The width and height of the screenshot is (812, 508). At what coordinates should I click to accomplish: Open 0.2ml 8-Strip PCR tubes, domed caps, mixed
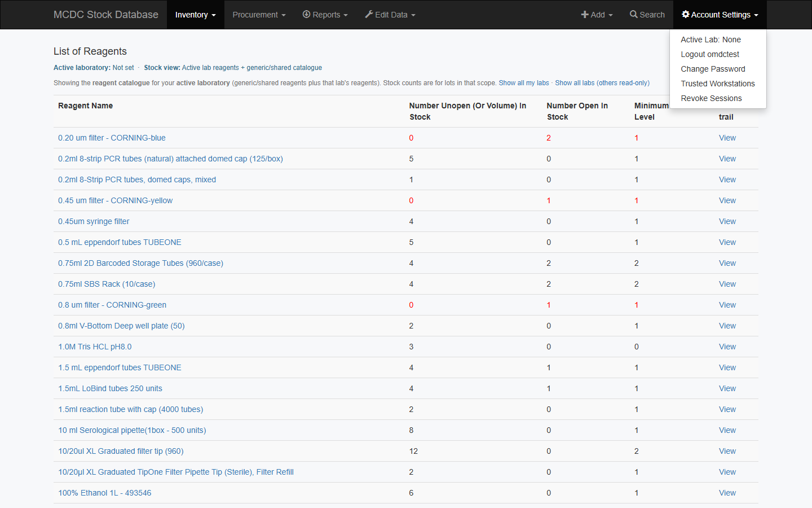[x=137, y=179]
